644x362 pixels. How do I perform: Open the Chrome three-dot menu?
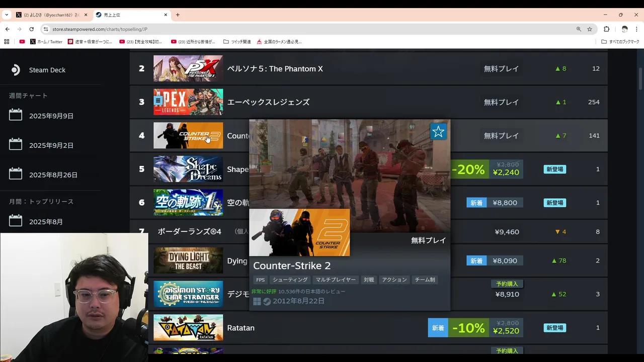coord(636,29)
